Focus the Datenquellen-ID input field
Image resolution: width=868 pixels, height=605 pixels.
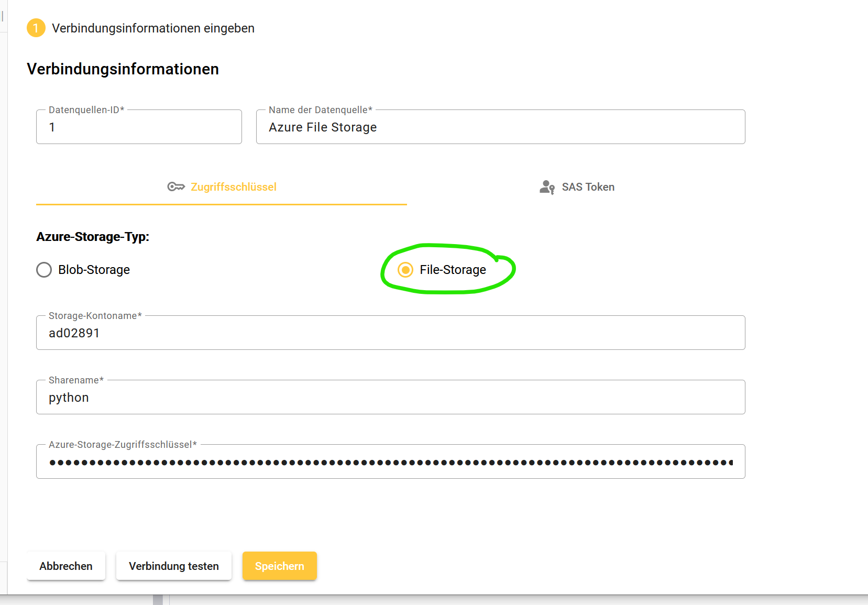(139, 127)
